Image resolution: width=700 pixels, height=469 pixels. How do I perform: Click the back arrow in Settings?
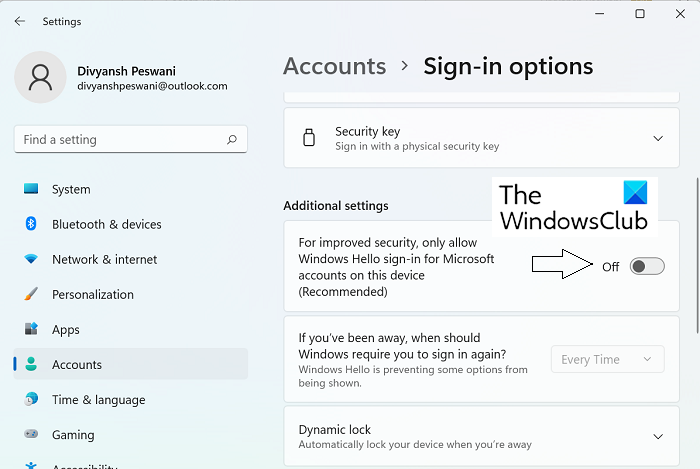click(x=20, y=20)
